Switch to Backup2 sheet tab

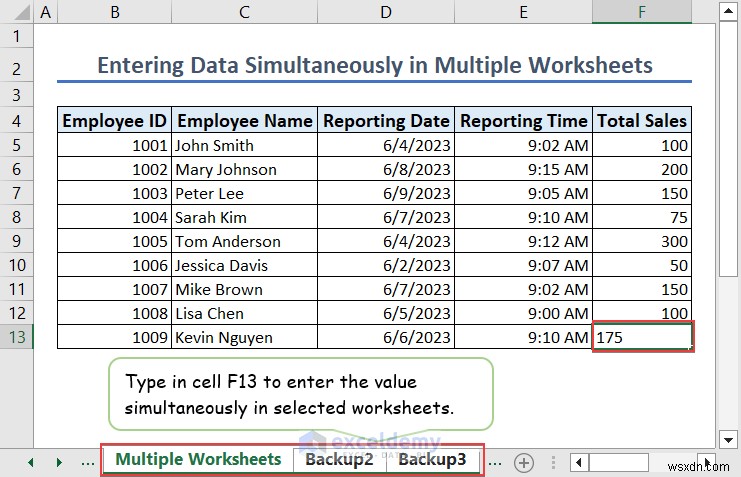[x=339, y=459]
